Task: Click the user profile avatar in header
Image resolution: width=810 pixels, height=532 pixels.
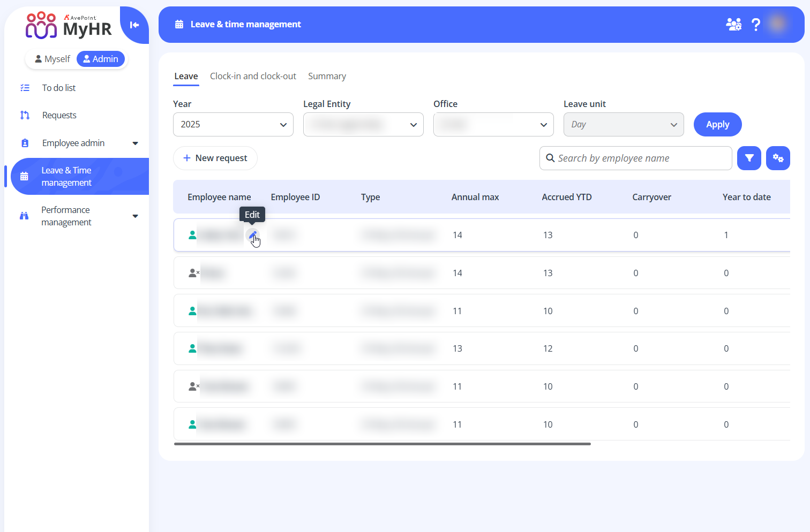Action: tap(777, 24)
